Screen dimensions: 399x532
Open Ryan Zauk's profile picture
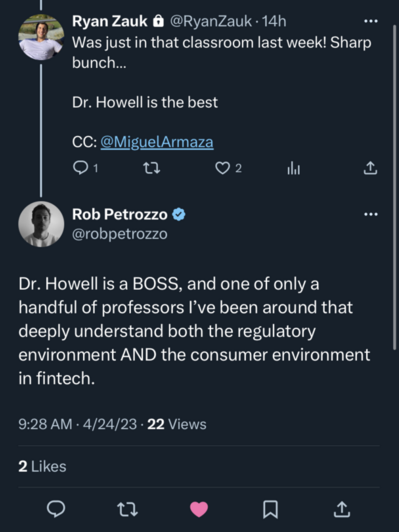[41, 37]
